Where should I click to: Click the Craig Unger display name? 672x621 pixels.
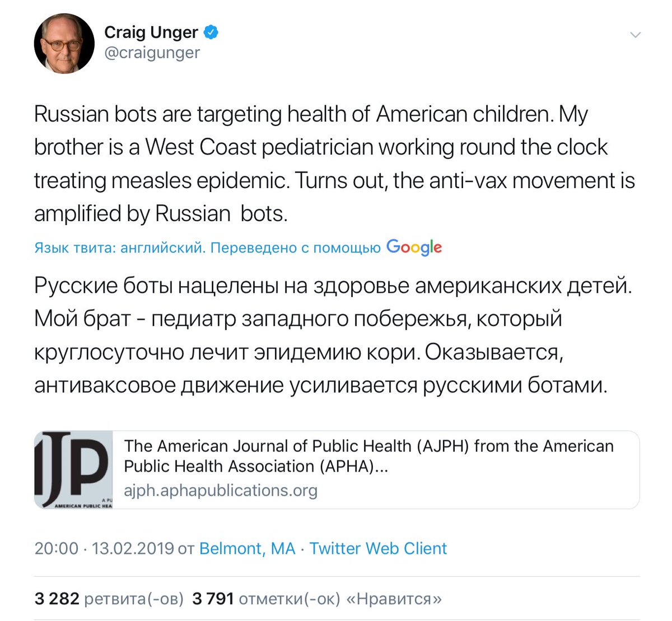[151, 32]
